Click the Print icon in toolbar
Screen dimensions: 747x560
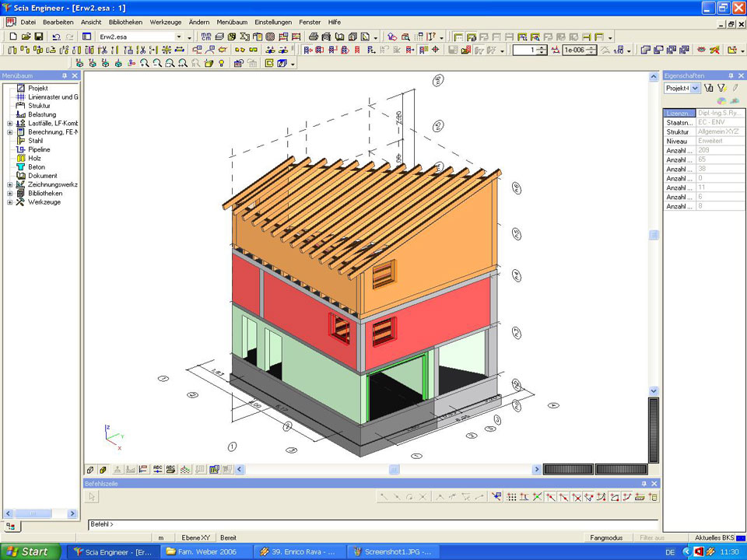tap(314, 37)
